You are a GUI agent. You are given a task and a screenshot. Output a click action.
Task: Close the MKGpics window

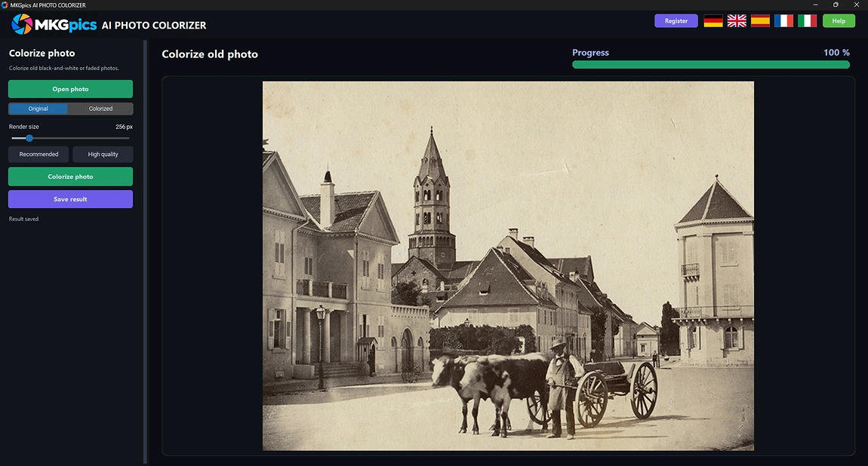[857, 5]
